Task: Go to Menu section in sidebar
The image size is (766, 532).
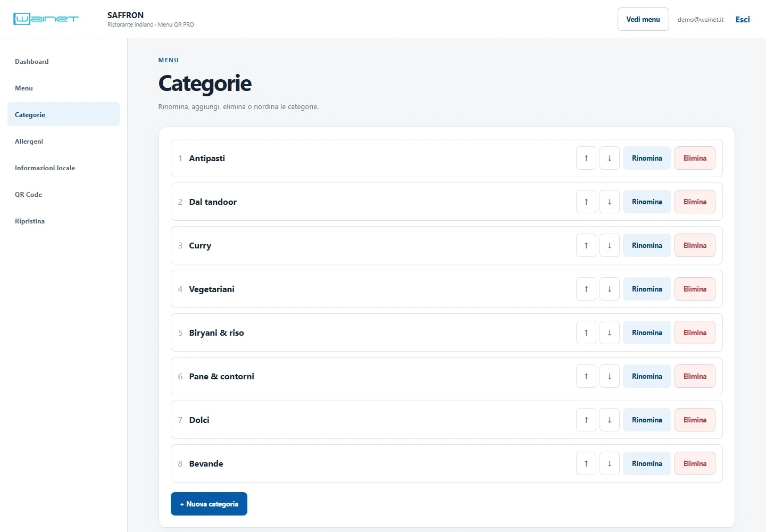Action: (63, 88)
